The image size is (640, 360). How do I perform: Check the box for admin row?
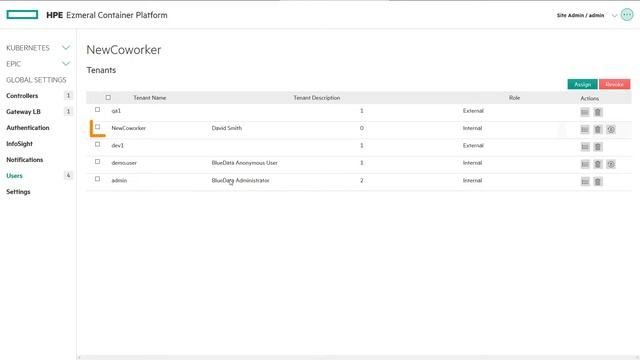(98, 179)
